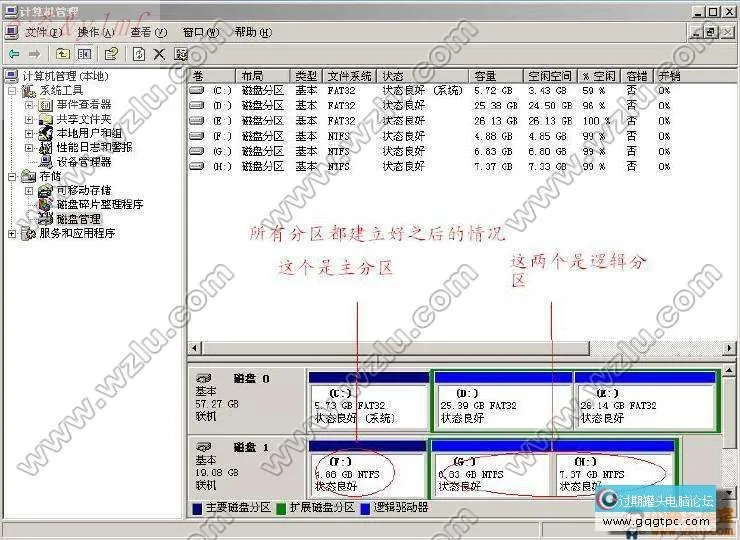
Task: Select the 磁盘管理 tree icon
Action: pyautogui.click(x=46, y=219)
